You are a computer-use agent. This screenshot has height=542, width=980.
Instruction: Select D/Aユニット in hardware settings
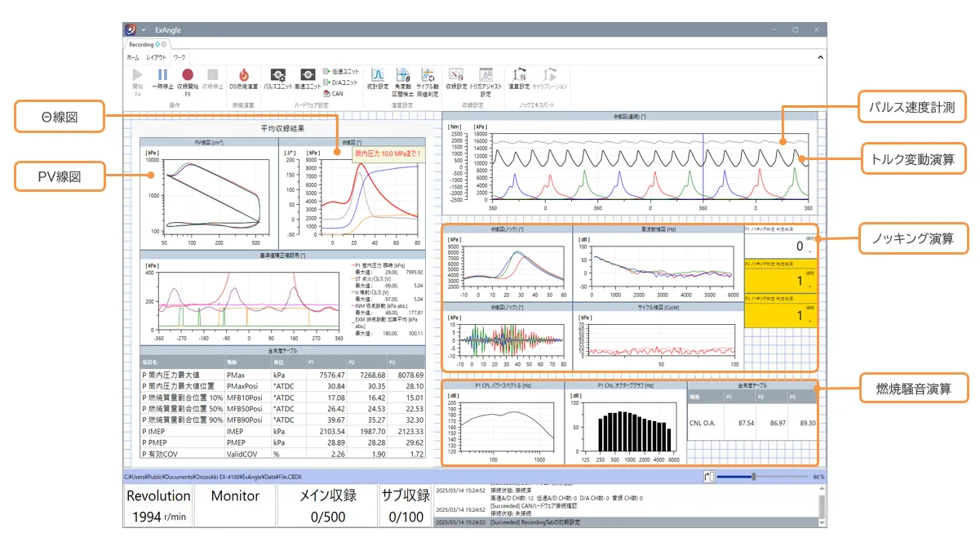click(x=341, y=82)
